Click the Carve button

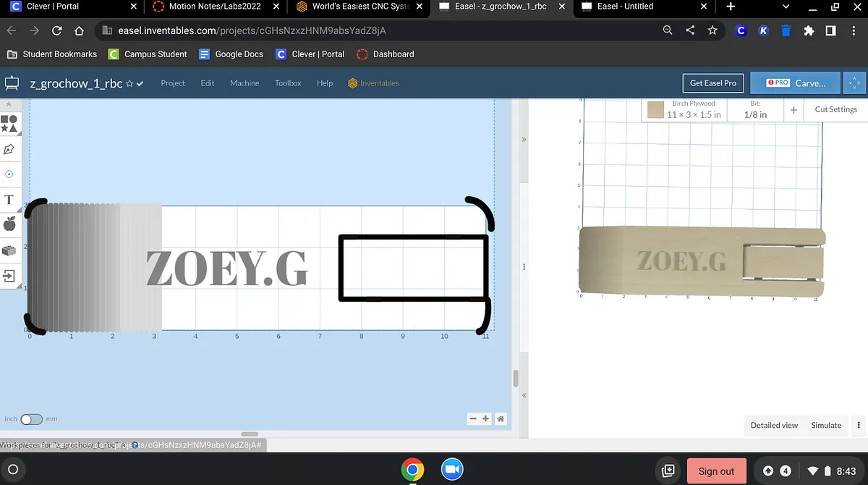[x=796, y=83]
